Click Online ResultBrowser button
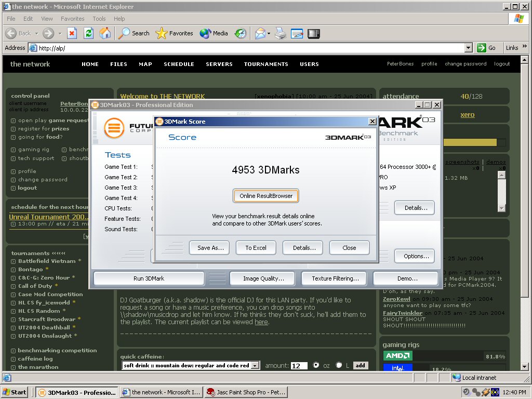 click(266, 196)
